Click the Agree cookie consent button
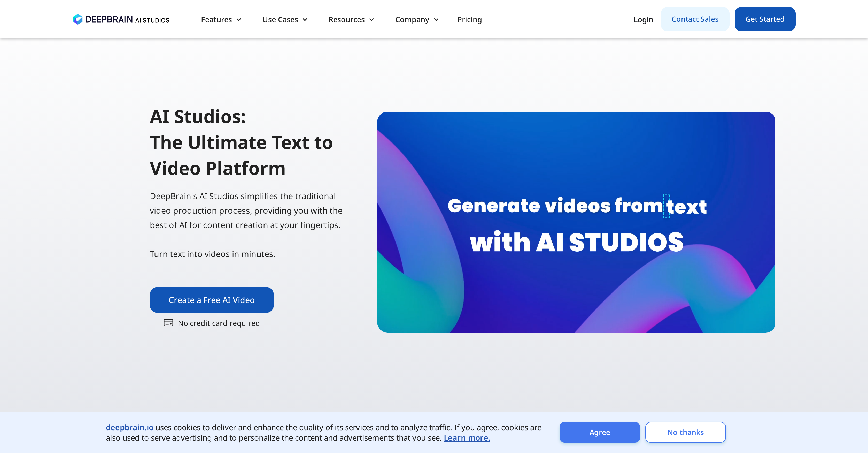Screen dimensions: 868x453 (x=599, y=432)
